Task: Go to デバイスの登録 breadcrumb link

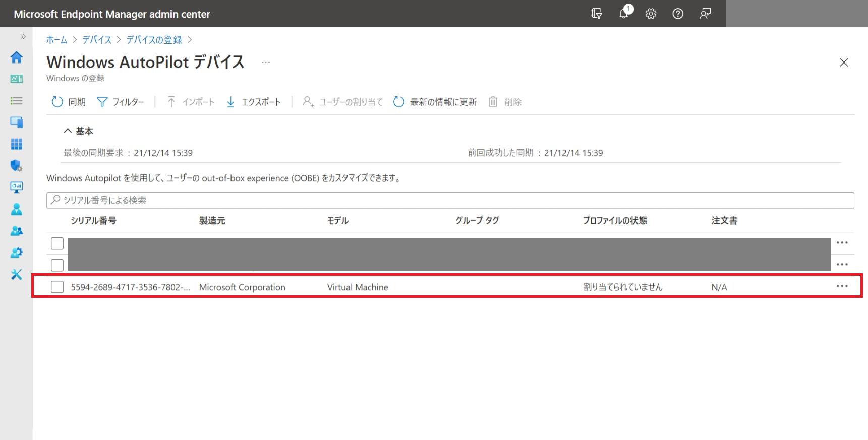Action: pyautogui.click(x=154, y=40)
